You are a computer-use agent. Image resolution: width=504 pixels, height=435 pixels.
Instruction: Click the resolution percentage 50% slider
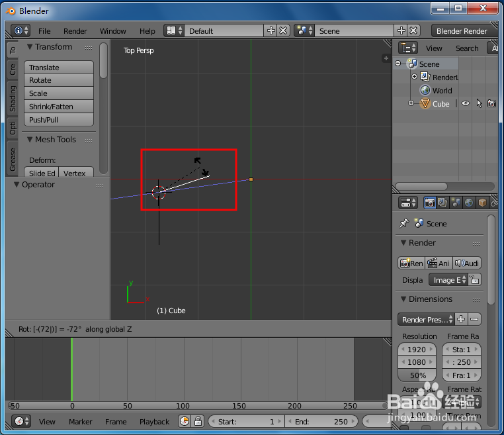click(x=417, y=375)
